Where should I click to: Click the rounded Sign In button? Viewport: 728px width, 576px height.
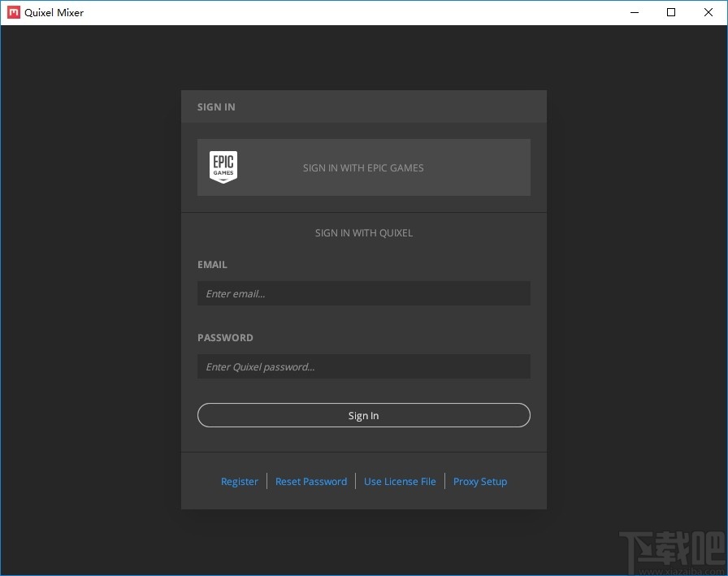point(363,415)
